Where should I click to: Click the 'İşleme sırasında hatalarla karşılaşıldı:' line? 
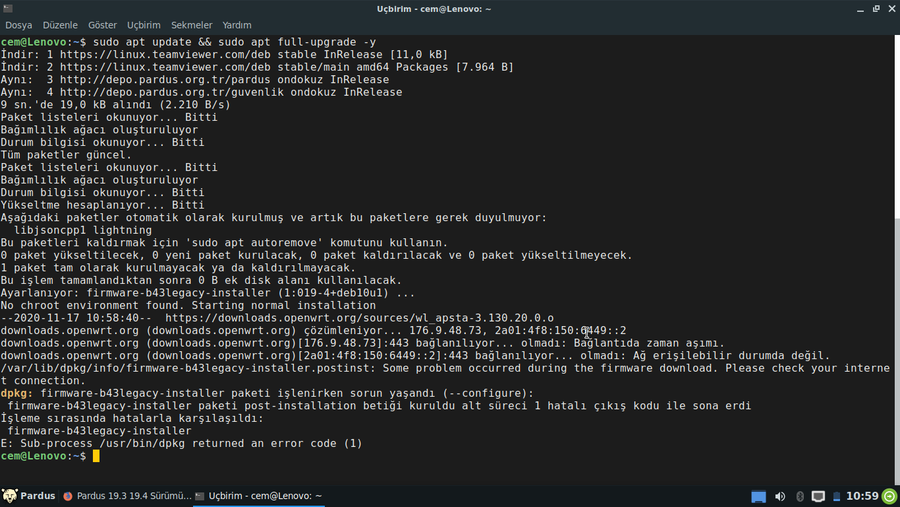click(132, 419)
